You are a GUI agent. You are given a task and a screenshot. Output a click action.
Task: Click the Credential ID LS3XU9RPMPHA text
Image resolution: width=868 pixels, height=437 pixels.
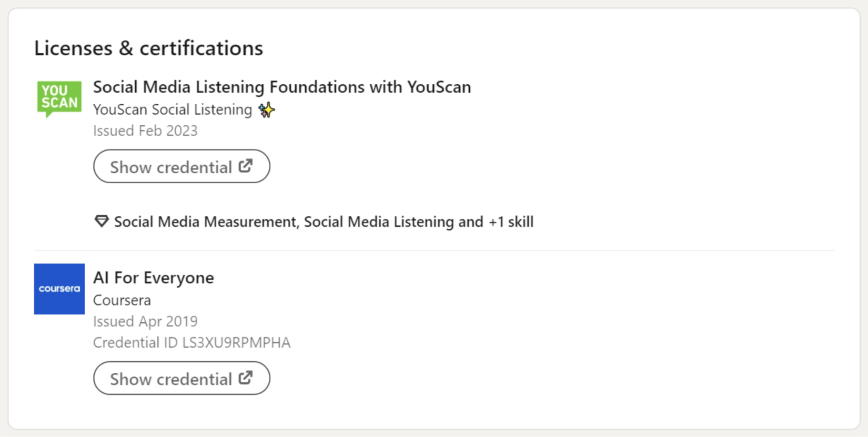pos(191,342)
